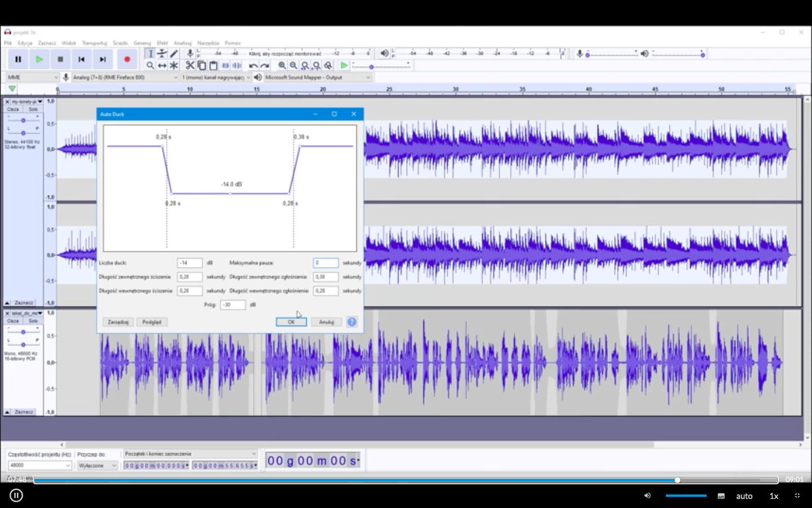
Task: Click the Fit Selection zoom icon
Action: (305, 65)
